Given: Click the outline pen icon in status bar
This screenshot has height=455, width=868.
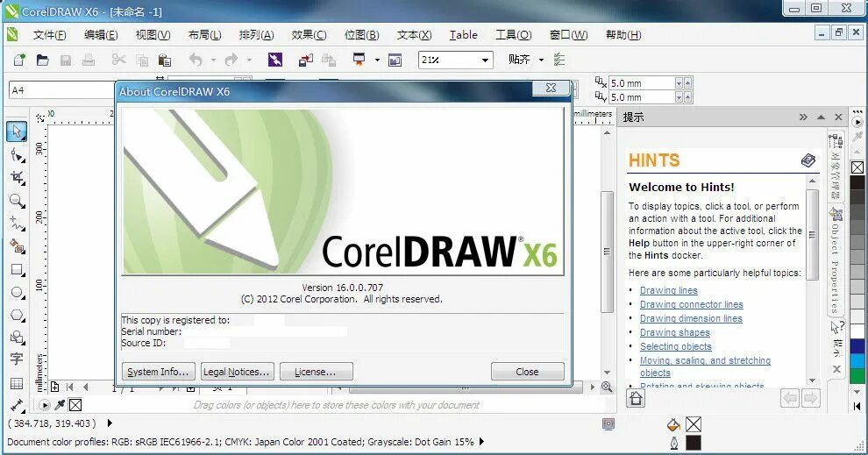Looking at the screenshot, I should click(x=673, y=443).
